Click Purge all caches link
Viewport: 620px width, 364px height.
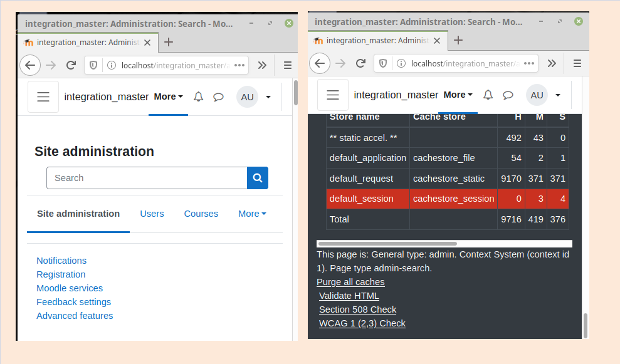pos(350,282)
